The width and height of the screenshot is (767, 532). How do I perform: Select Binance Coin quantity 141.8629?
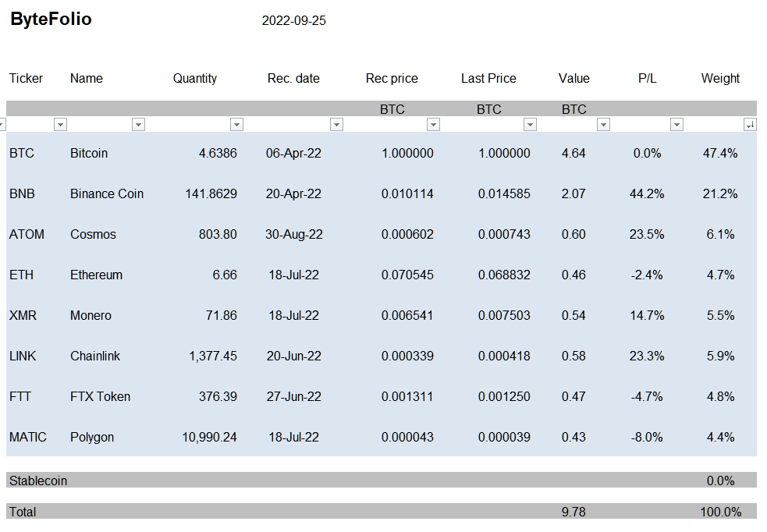(211, 193)
